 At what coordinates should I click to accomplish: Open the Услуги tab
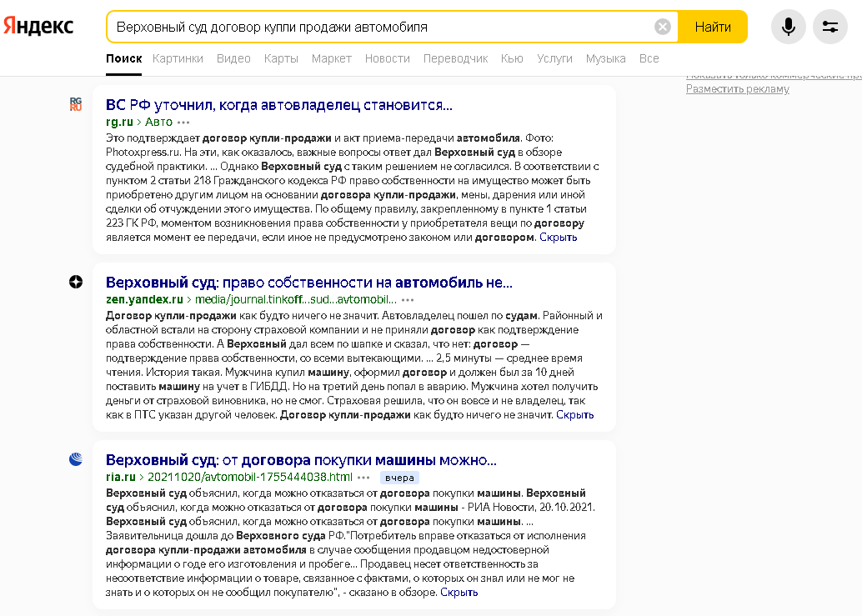554,58
